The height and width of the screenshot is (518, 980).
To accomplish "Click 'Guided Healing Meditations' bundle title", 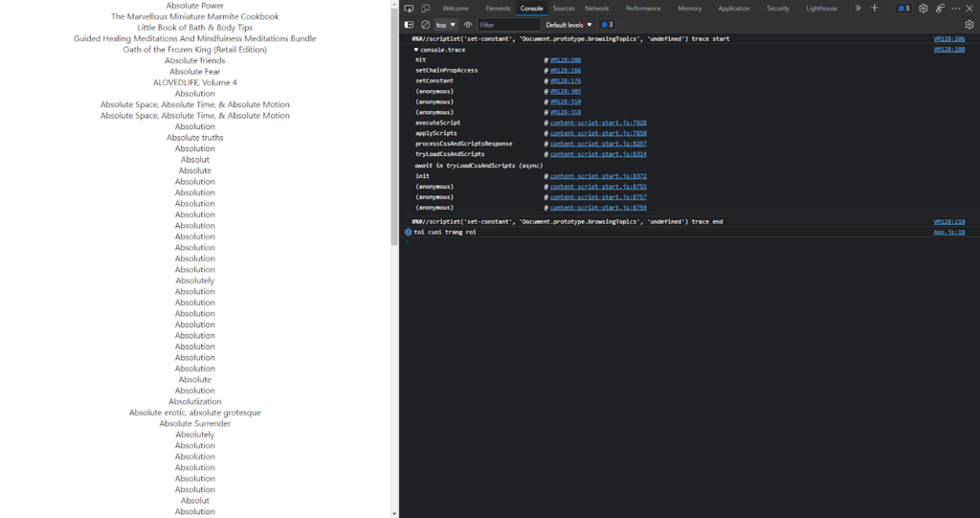I will [x=195, y=39].
